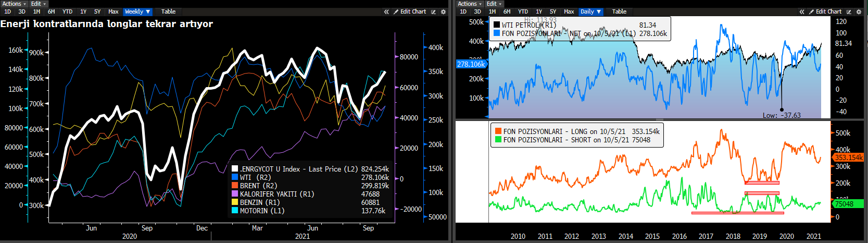Image resolution: width=868 pixels, height=243 pixels.
Task: Open the Edit menu in right chart
Action: 494,4
